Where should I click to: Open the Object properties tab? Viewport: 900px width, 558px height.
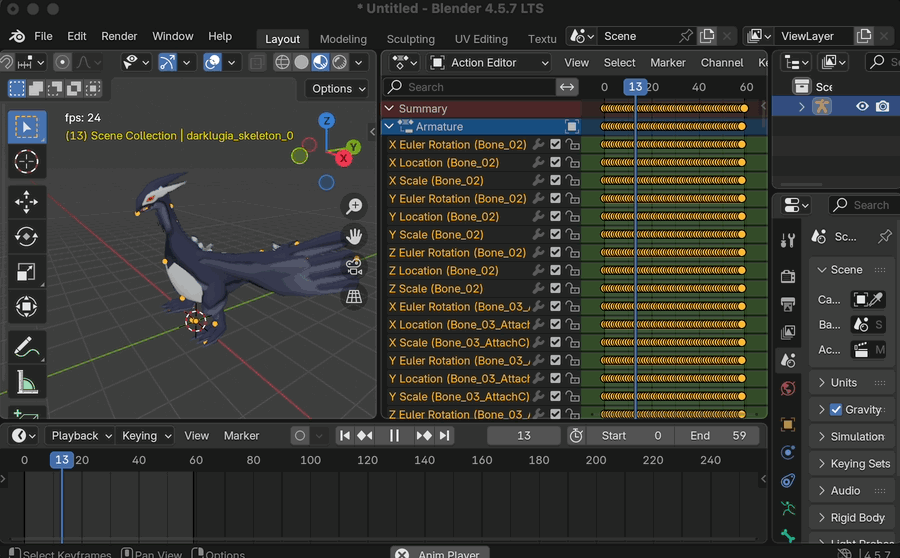(x=788, y=425)
